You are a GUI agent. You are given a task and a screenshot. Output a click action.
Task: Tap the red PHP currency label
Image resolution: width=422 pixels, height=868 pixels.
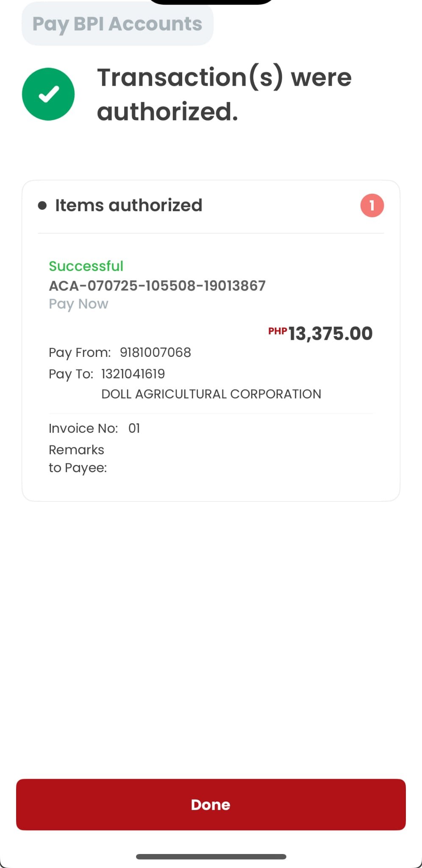click(x=278, y=331)
